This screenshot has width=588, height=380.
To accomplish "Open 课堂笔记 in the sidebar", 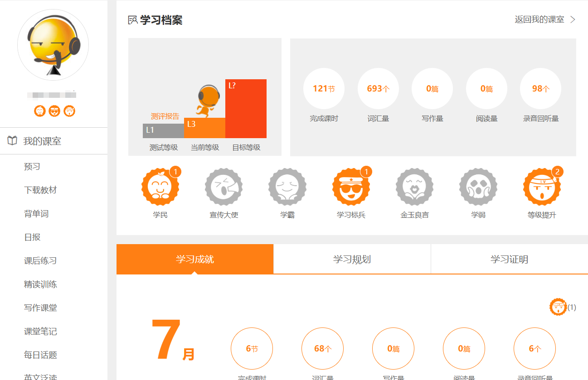I will (40, 331).
